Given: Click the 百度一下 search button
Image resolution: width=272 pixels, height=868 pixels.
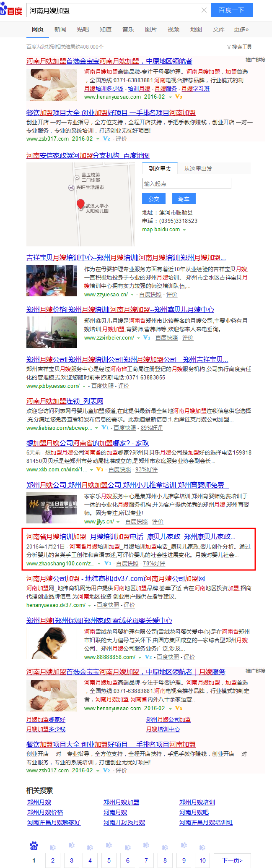Looking at the screenshot, I should click(232, 10).
